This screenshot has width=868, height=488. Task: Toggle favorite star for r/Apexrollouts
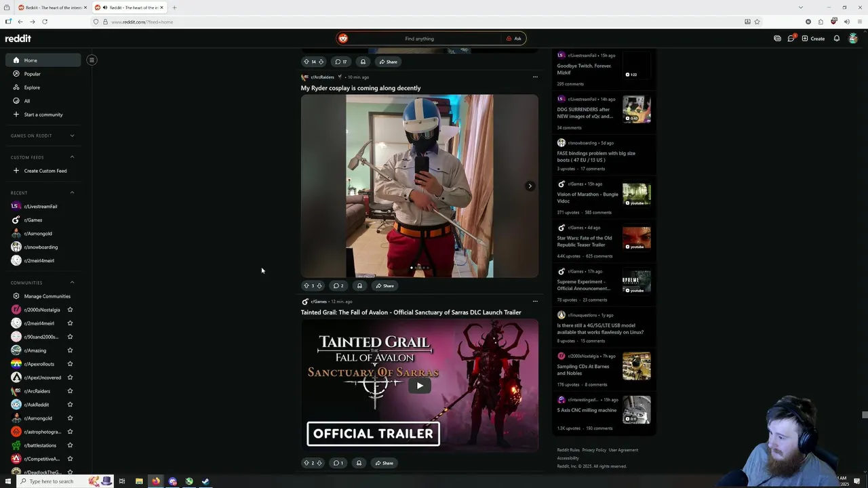tap(70, 364)
